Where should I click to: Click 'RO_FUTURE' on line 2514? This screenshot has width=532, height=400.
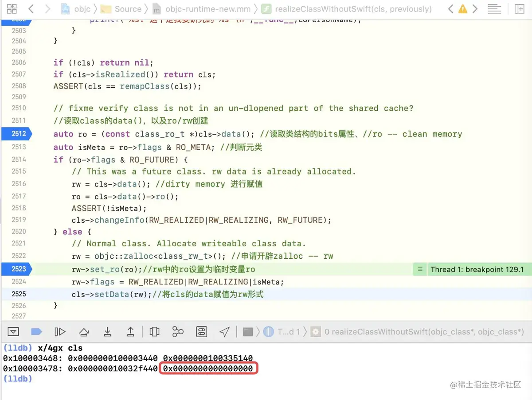click(x=152, y=159)
